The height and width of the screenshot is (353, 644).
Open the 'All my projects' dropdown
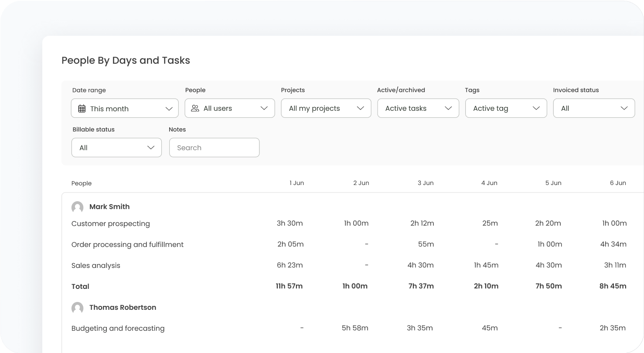(x=326, y=108)
